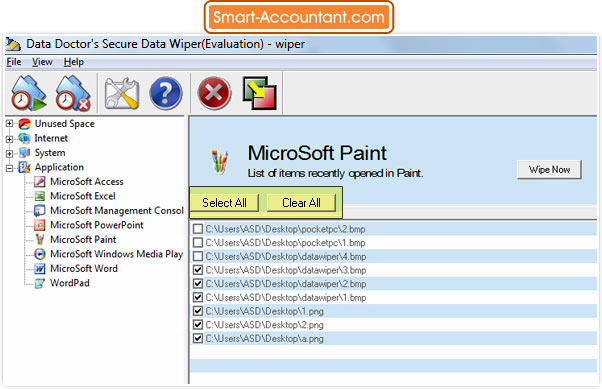Click the System computer icon

point(25,153)
